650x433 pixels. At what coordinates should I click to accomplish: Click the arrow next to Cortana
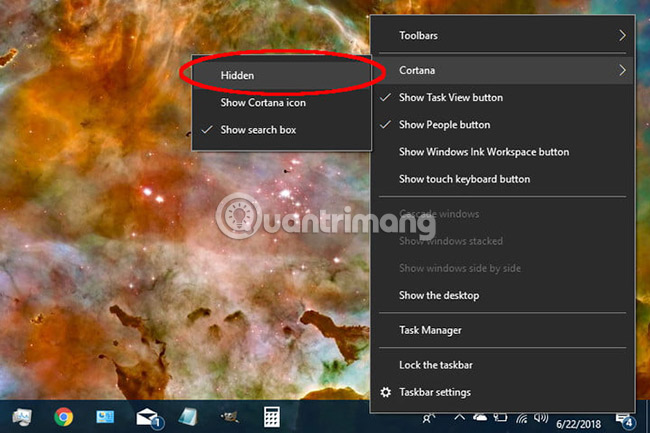point(622,70)
